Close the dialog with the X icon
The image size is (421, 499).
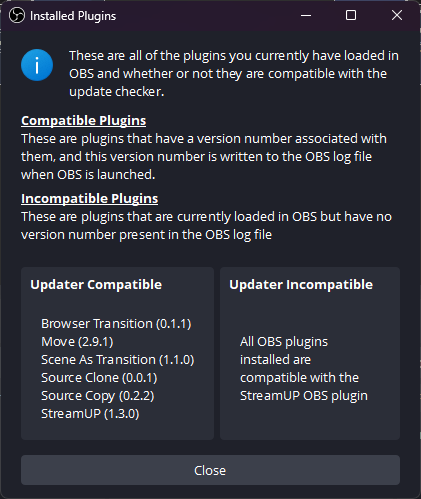click(397, 15)
